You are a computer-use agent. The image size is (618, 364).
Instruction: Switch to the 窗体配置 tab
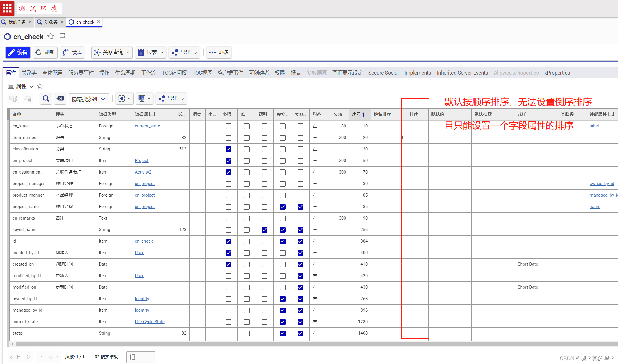click(x=52, y=73)
